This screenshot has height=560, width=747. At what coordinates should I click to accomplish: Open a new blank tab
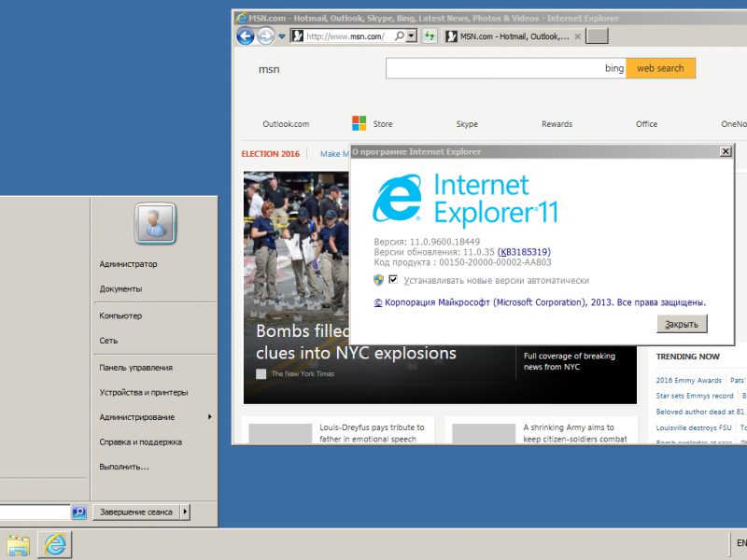[x=597, y=36]
